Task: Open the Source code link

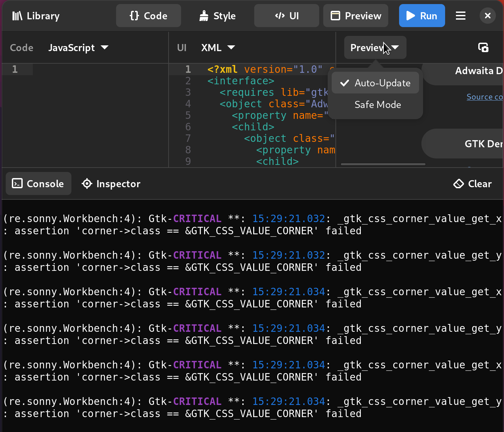Action: 485,96
